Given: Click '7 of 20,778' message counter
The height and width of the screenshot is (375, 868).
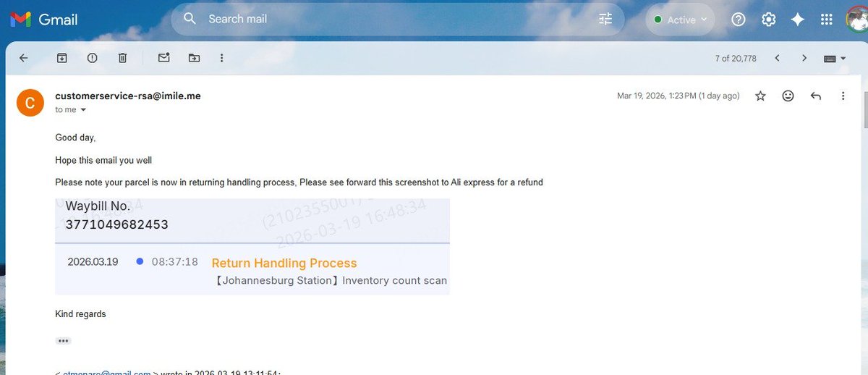Looking at the screenshot, I should click(x=736, y=58).
